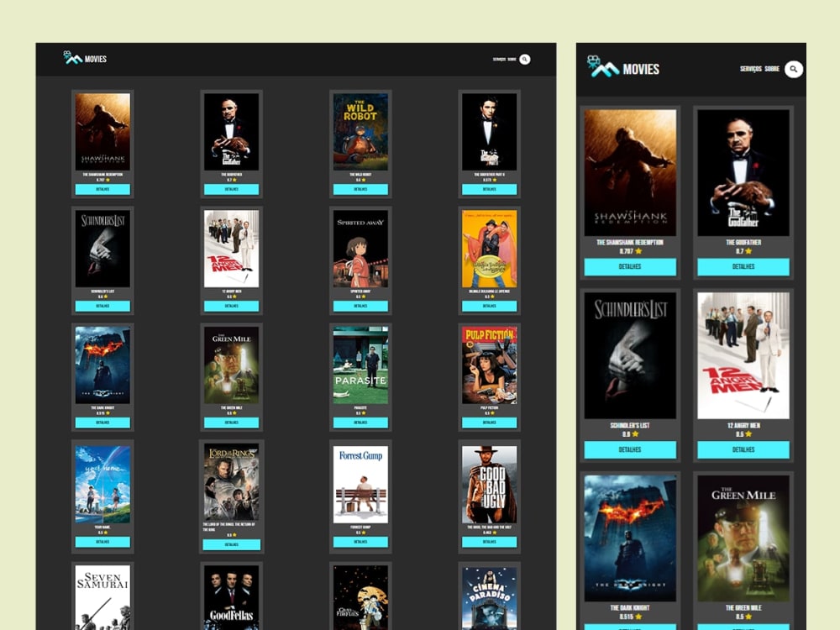Click the rating star under The Godfather, mobile view
The image size is (840, 630).
(748, 250)
